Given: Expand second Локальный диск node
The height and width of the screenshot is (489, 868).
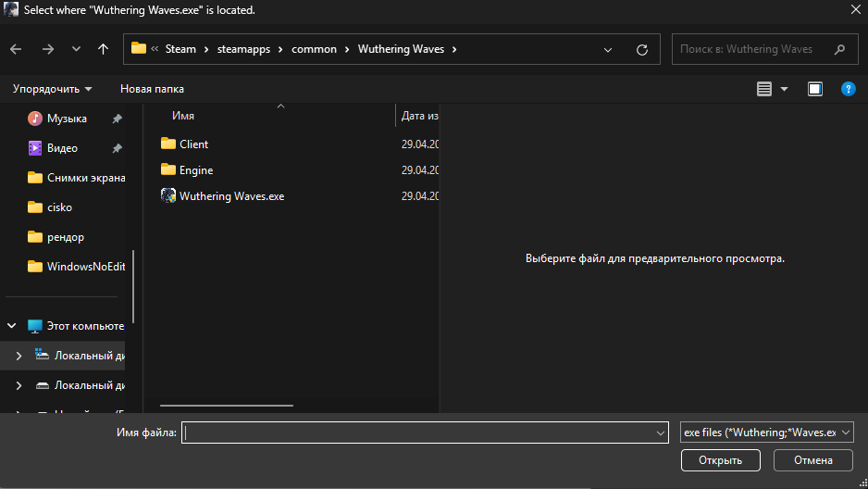Looking at the screenshot, I should point(19,385).
